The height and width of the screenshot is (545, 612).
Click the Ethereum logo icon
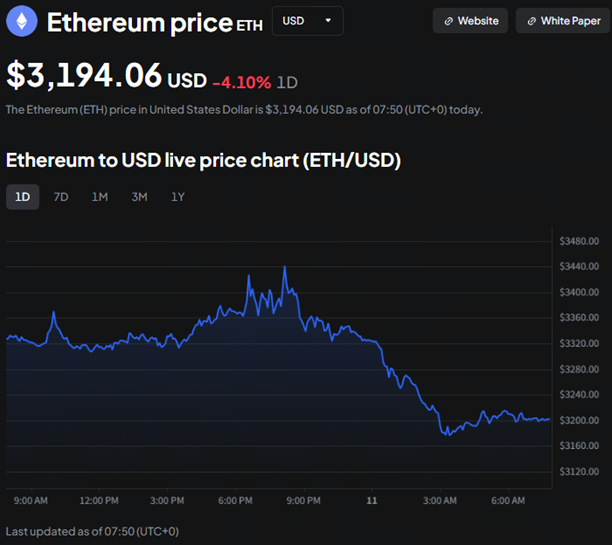click(x=22, y=21)
